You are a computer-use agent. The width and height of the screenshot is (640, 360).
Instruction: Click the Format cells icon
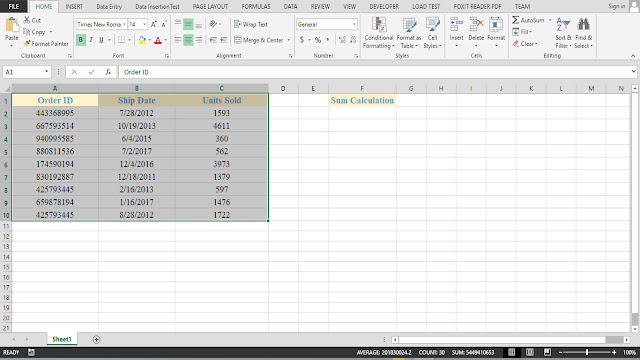click(496, 25)
